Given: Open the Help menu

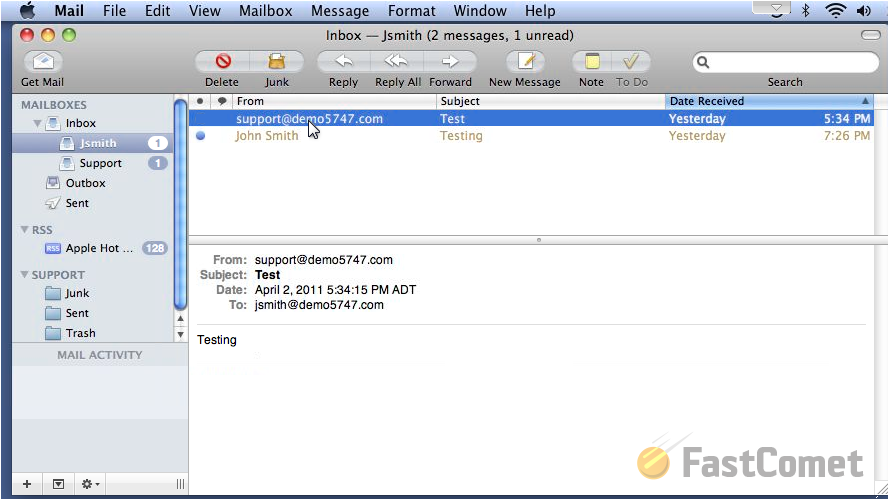Looking at the screenshot, I should [540, 11].
